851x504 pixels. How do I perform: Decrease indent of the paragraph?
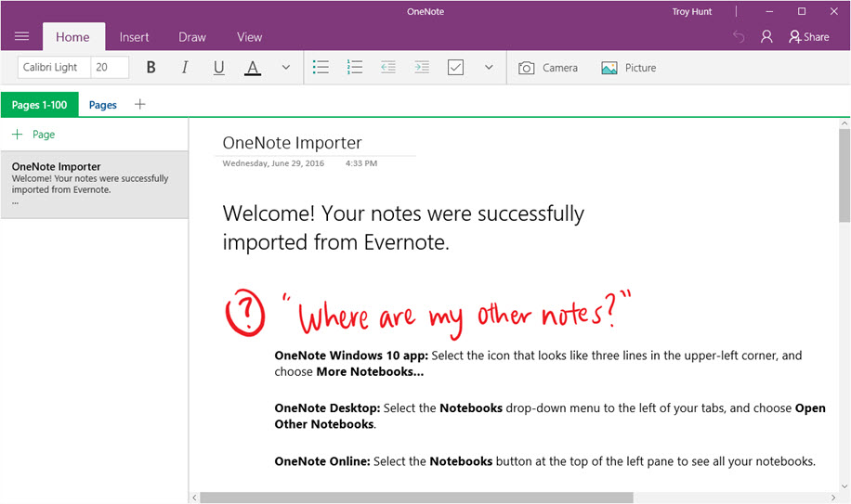(x=388, y=67)
